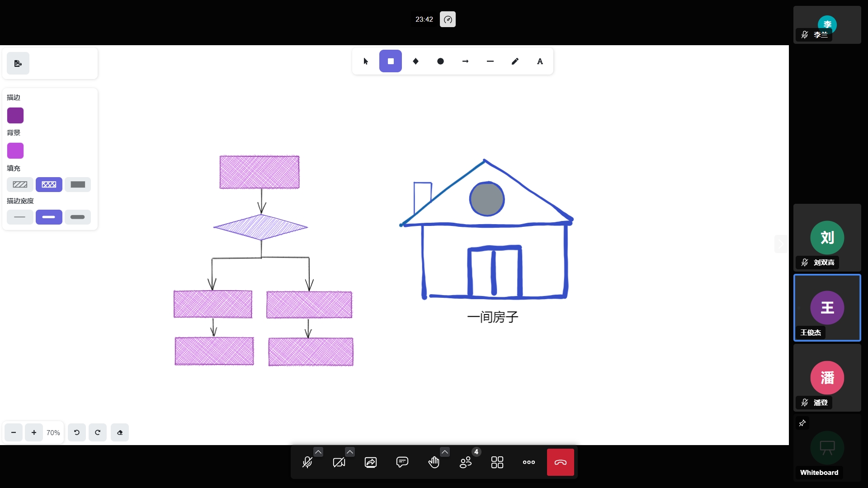Open reactions menu arrow above raise hand
Image resolution: width=868 pixels, height=488 pixels.
click(x=445, y=452)
